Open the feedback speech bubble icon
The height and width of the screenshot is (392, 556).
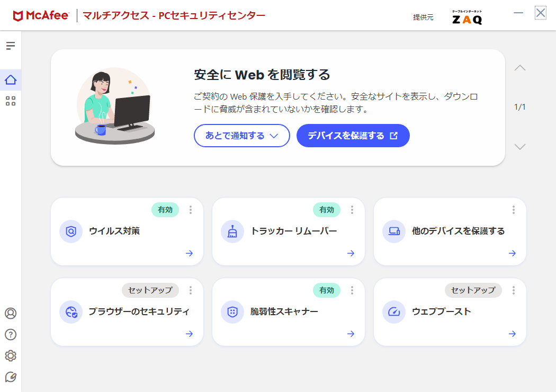click(x=11, y=377)
